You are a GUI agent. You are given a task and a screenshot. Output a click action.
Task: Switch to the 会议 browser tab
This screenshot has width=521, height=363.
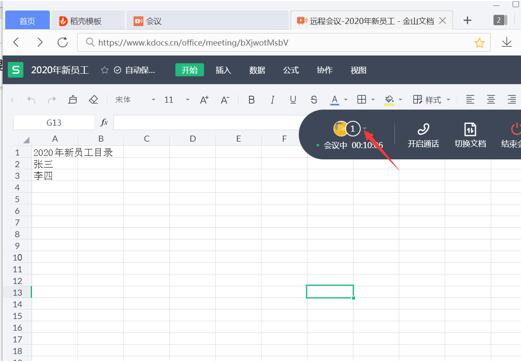tap(208, 21)
